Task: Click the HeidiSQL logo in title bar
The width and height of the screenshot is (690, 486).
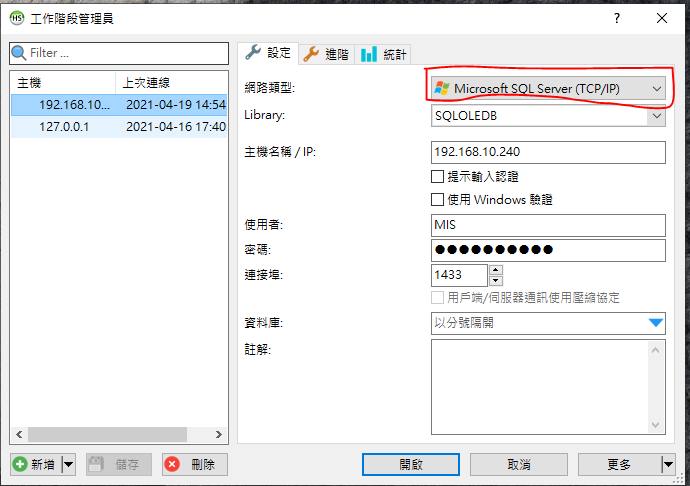Action: (17, 18)
